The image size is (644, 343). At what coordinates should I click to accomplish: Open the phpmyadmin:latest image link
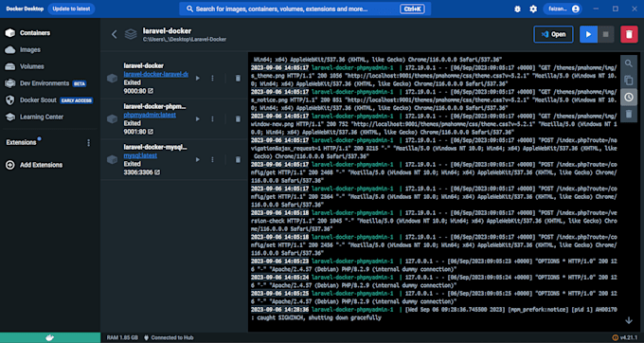point(150,115)
